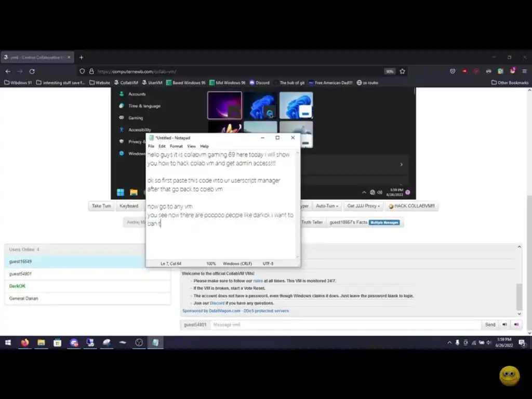Open the Based Windows 96 bookmark
The image size is (532, 399).
[x=186, y=83]
